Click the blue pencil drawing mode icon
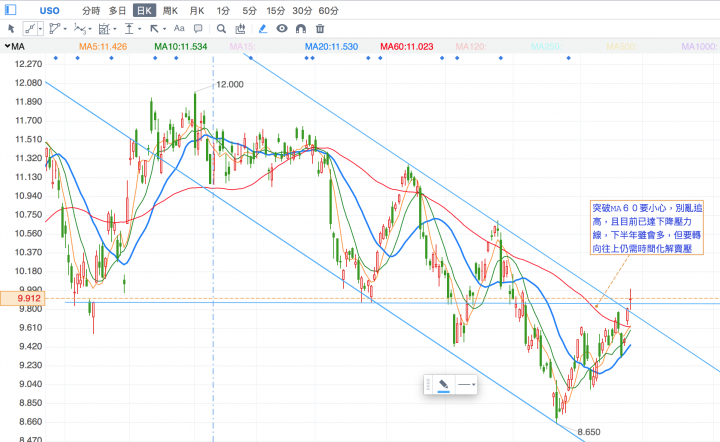Viewport: 720px width, 442px height. pos(262,29)
